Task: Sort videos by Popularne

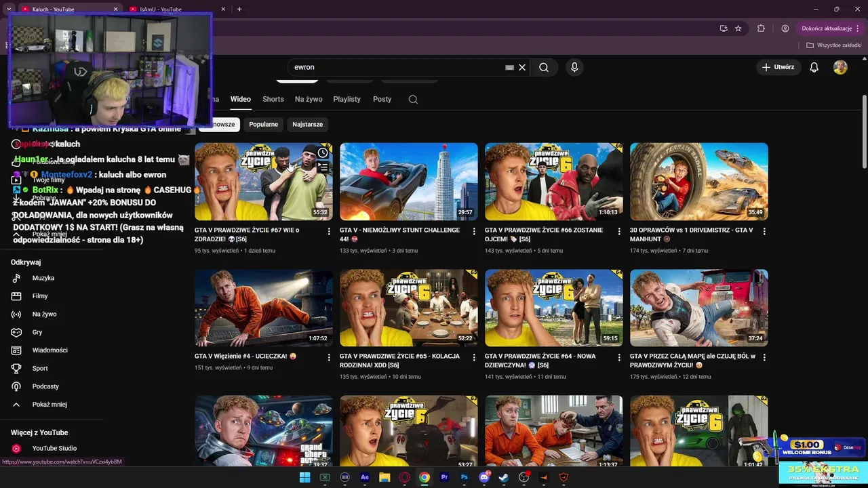Action: (263, 124)
